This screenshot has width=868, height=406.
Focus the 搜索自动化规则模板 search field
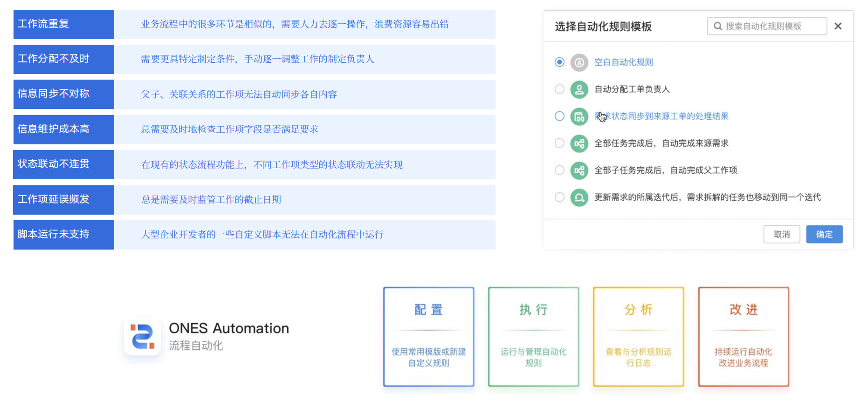767,26
